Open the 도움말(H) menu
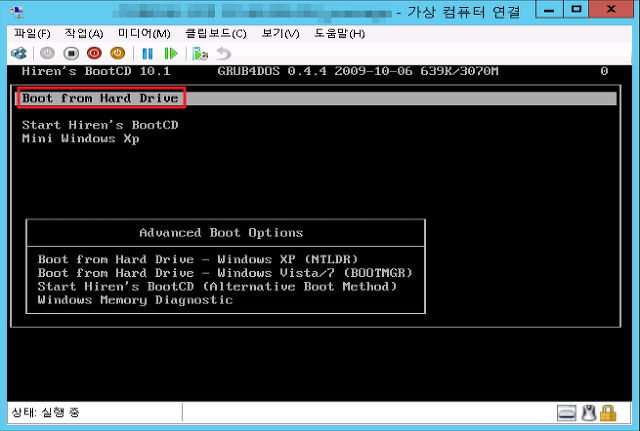 (340, 33)
